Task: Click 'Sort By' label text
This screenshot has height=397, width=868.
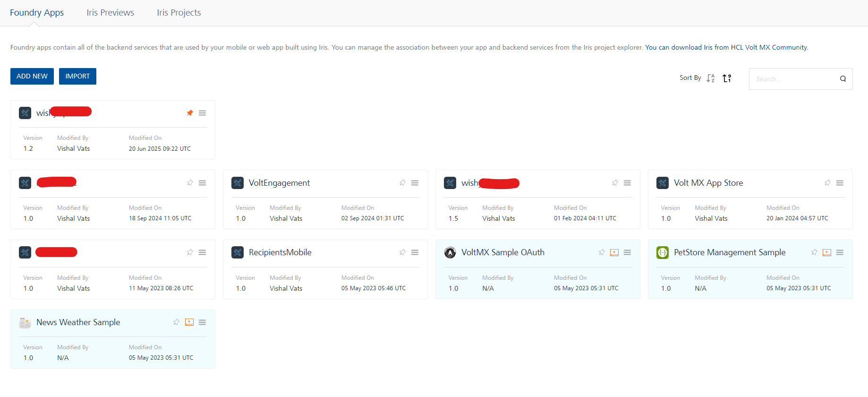Action: [x=690, y=78]
